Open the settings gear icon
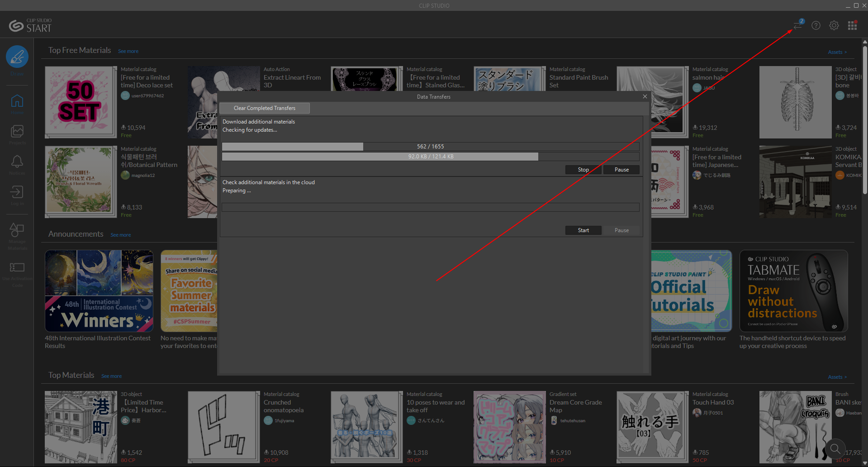Screen dimensions: 868x467 coord(834,25)
